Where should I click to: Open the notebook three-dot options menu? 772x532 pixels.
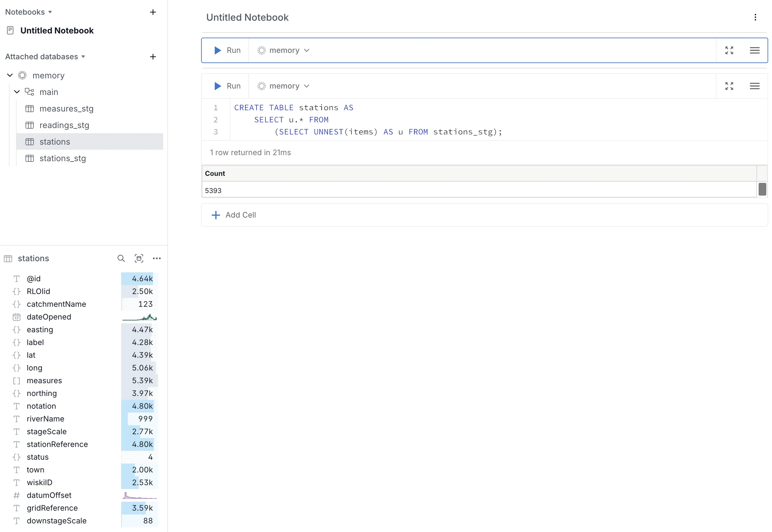point(755,17)
